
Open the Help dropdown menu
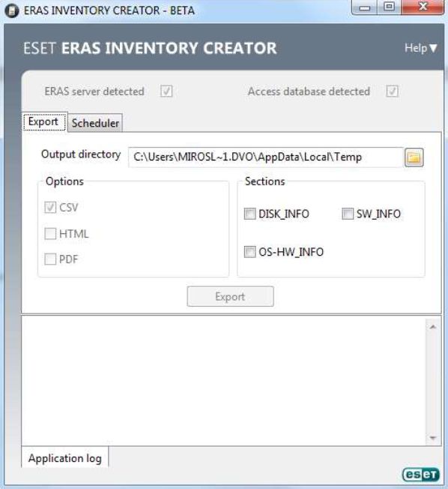pyautogui.click(x=420, y=48)
